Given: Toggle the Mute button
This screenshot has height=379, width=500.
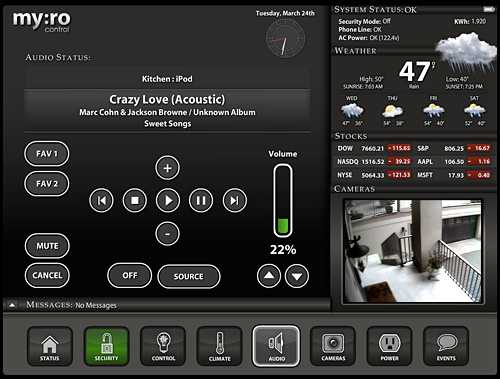Looking at the screenshot, I should 47,246.
